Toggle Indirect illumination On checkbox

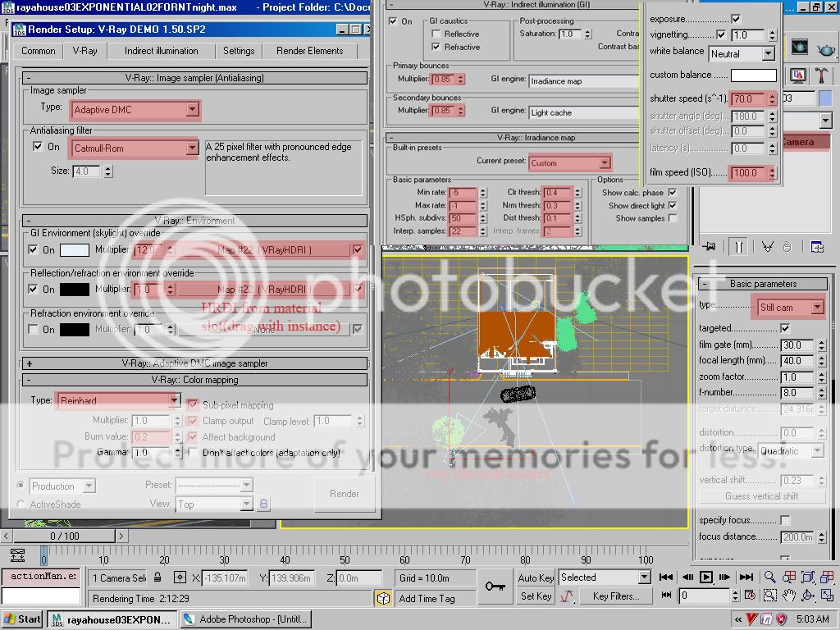click(x=393, y=21)
